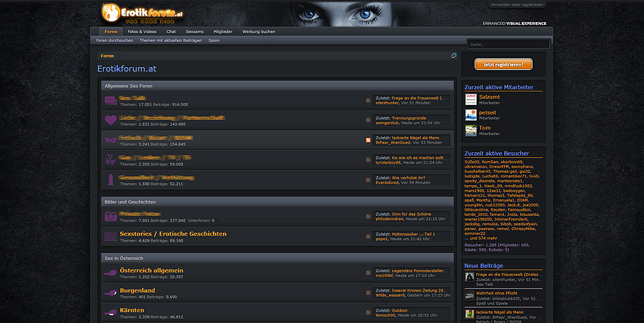Click the map icon beside Burgenland

tap(111, 292)
